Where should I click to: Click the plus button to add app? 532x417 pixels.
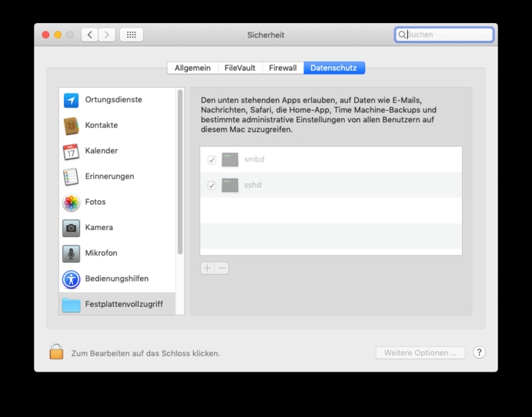point(208,268)
